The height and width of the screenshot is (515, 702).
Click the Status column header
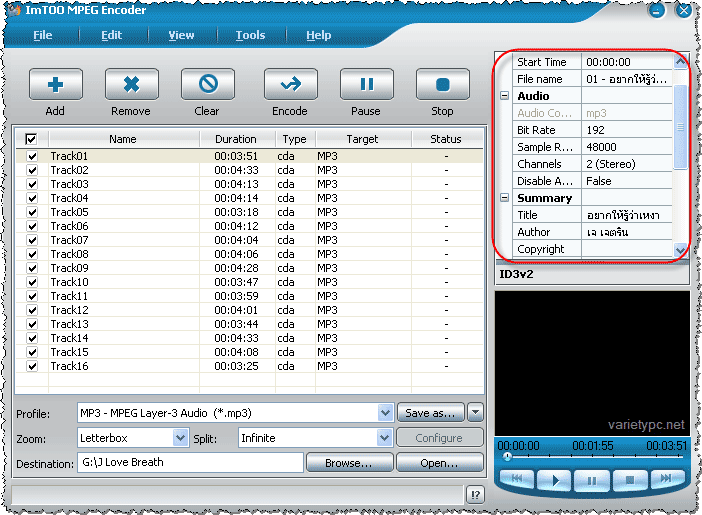[446, 139]
